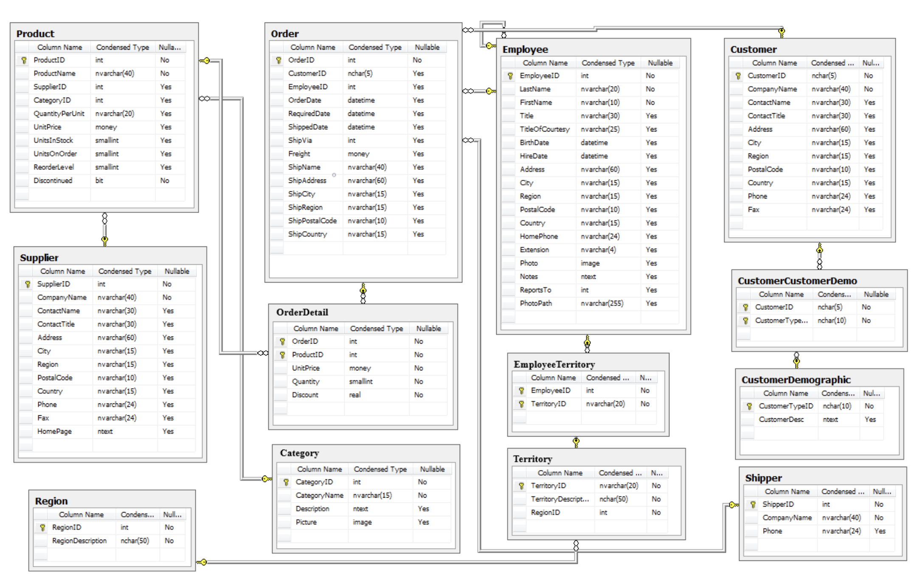922x588 pixels.
Task: Select the Employee–EmployeeTerritory relationship connector
Action: coord(587,344)
